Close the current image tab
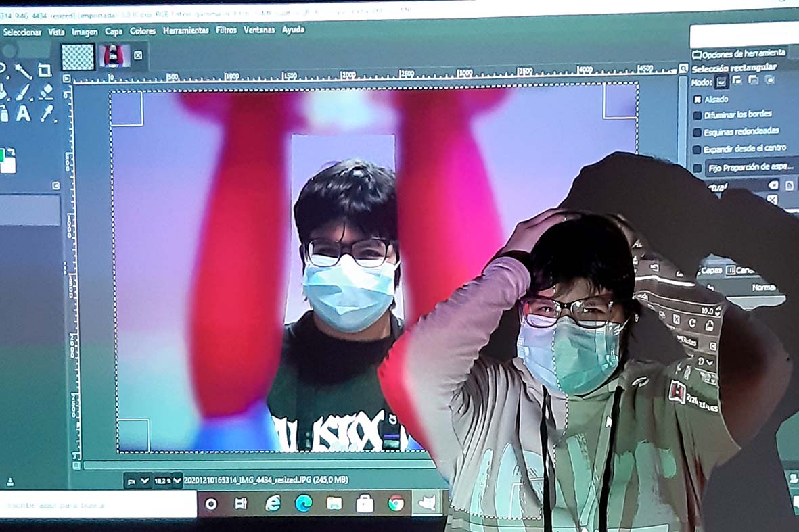799x532 pixels. [138, 55]
